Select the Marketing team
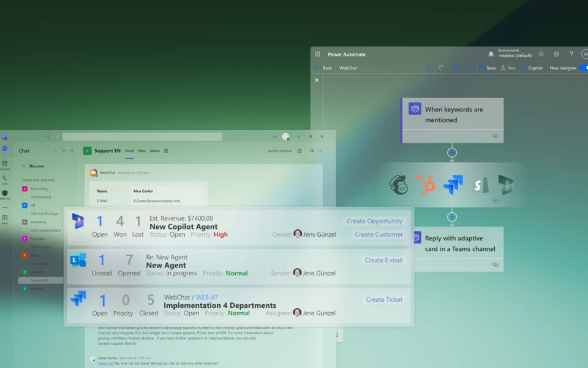The image size is (588, 368). (x=38, y=222)
